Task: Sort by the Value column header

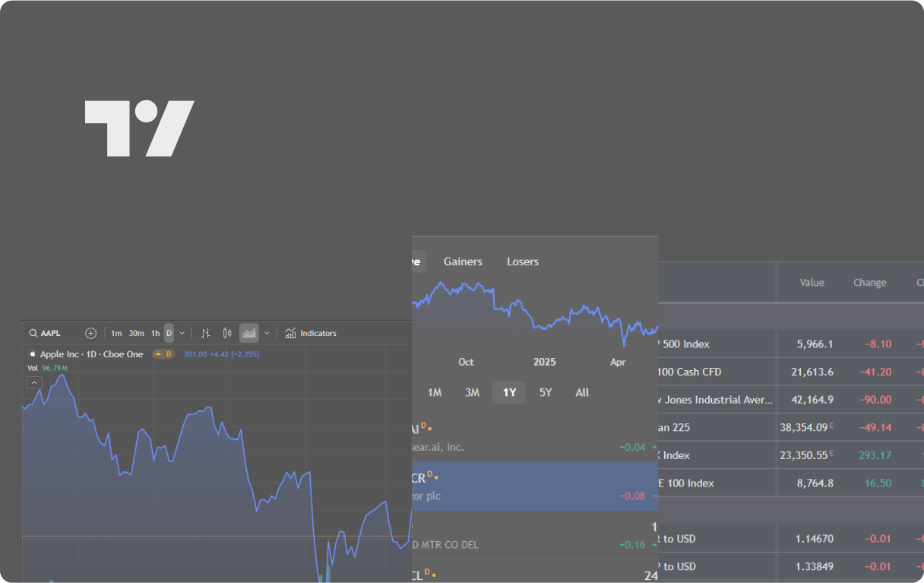Action: point(812,283)
